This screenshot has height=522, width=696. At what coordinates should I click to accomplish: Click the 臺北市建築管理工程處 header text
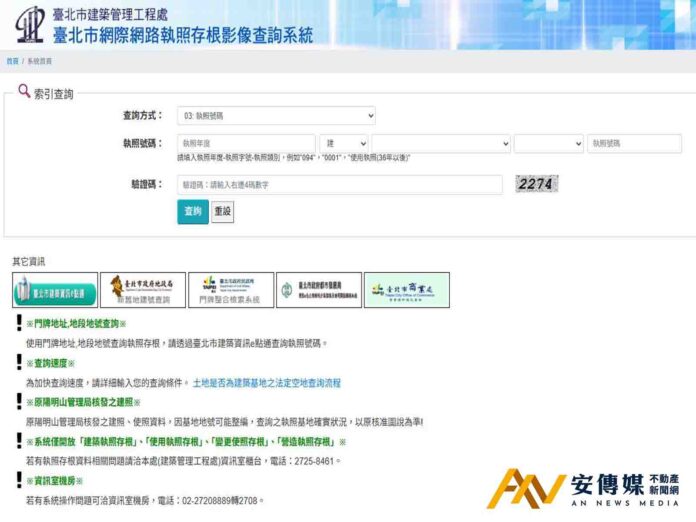[110, 15]
